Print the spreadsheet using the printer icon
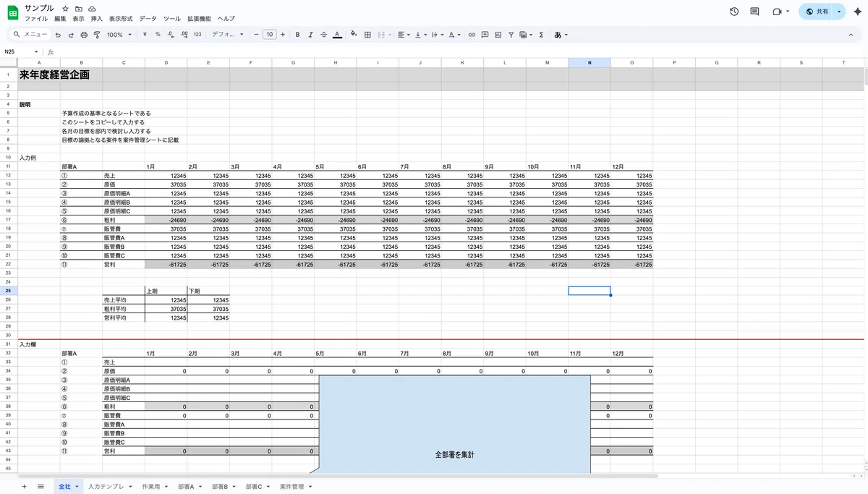 click(x=84, y=34)
